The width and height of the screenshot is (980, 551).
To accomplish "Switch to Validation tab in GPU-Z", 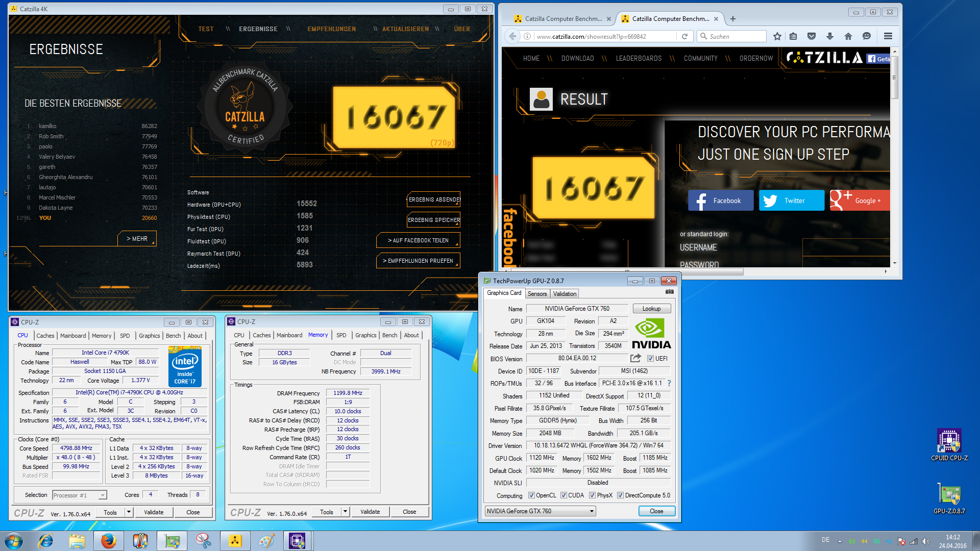I will pos(565,294).
